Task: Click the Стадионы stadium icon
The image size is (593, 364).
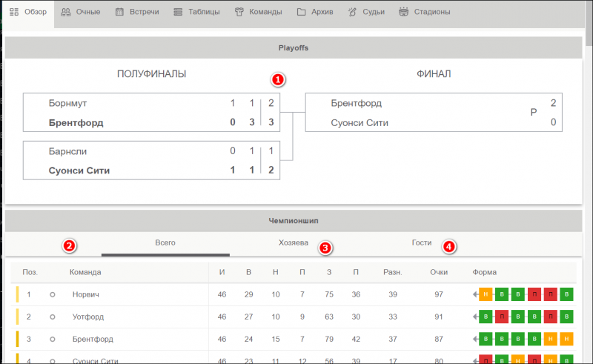Action: (403, 12)
